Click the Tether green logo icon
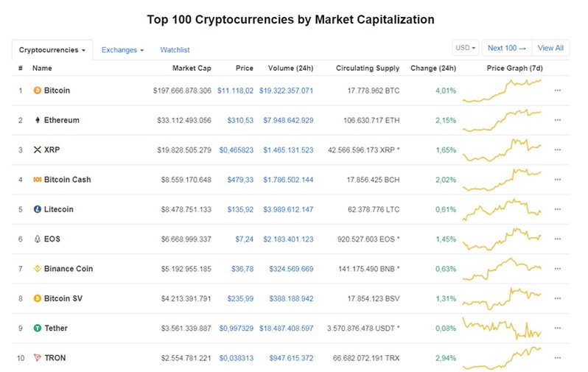This screenshot has height=372, width=588. click(37, 328)
